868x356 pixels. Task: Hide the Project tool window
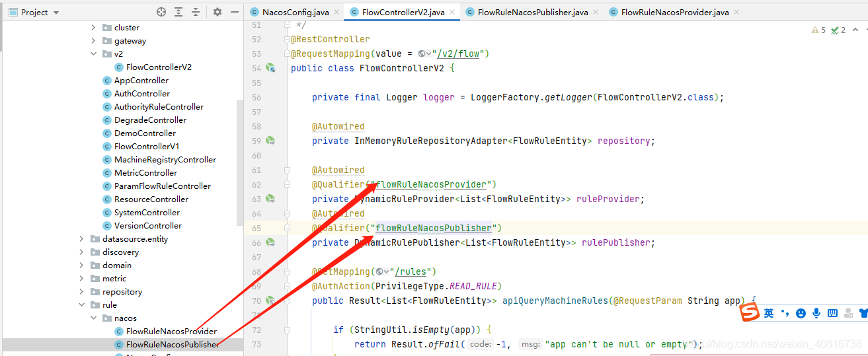tap(235, 12)
